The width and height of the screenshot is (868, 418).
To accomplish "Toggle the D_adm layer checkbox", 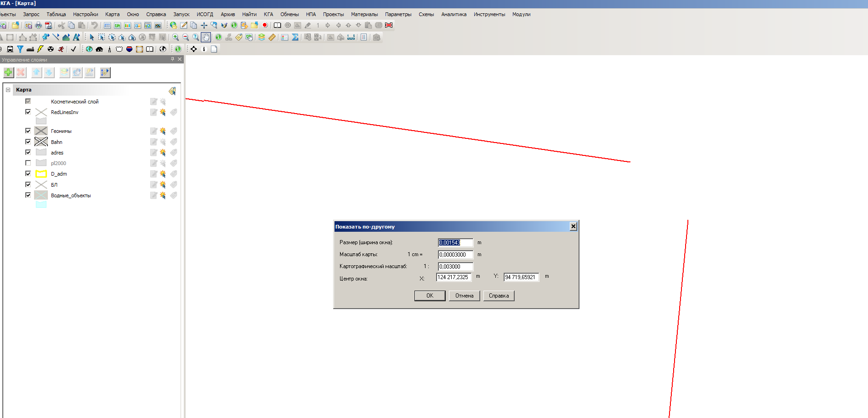I will 28,174.
